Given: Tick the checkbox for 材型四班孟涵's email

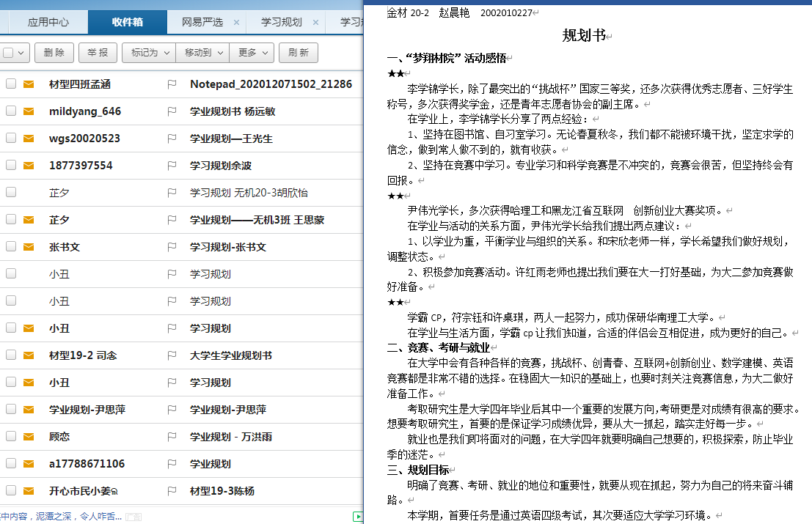Looking at the screenshot, I should coord(11,84).
